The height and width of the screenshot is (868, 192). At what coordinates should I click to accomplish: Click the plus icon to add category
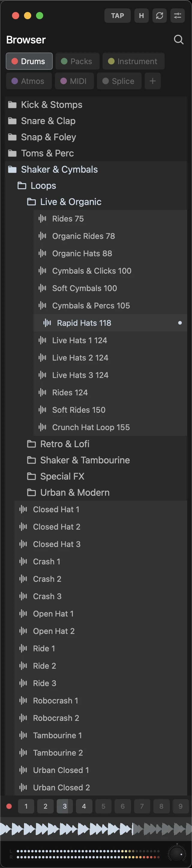152,81
